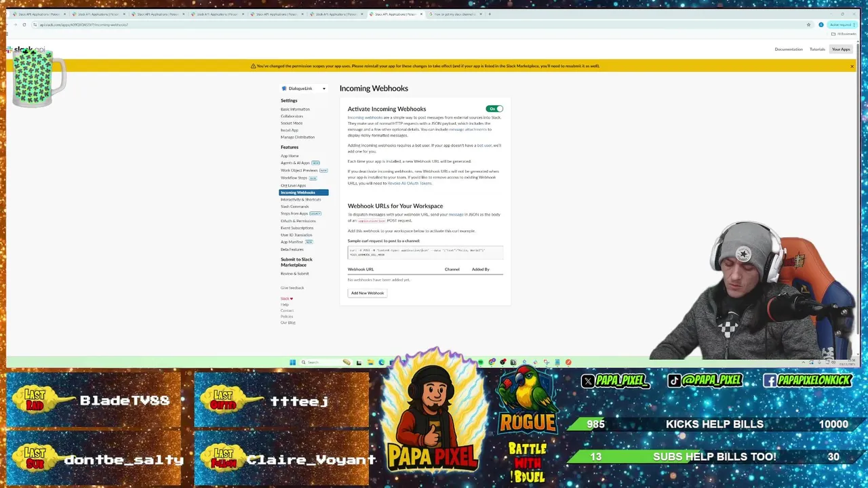
Task: Open Interactivity & Shortcuts page
Action: 300,199
